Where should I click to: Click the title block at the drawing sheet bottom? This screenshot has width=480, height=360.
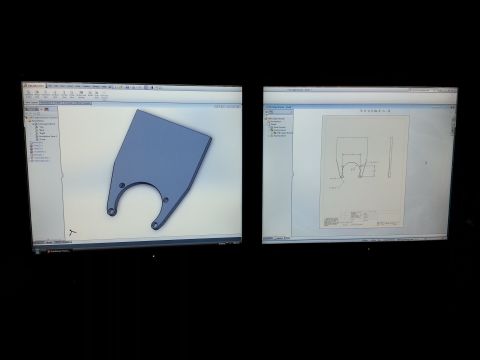click(x=362, y=219)
